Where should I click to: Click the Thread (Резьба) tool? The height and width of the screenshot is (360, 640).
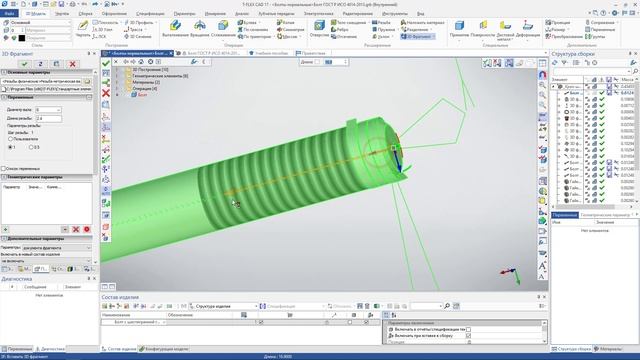click(x=381, y=22)
